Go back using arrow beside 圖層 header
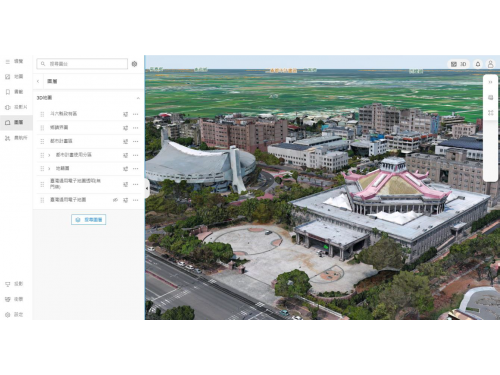 (x=38, y=81)
